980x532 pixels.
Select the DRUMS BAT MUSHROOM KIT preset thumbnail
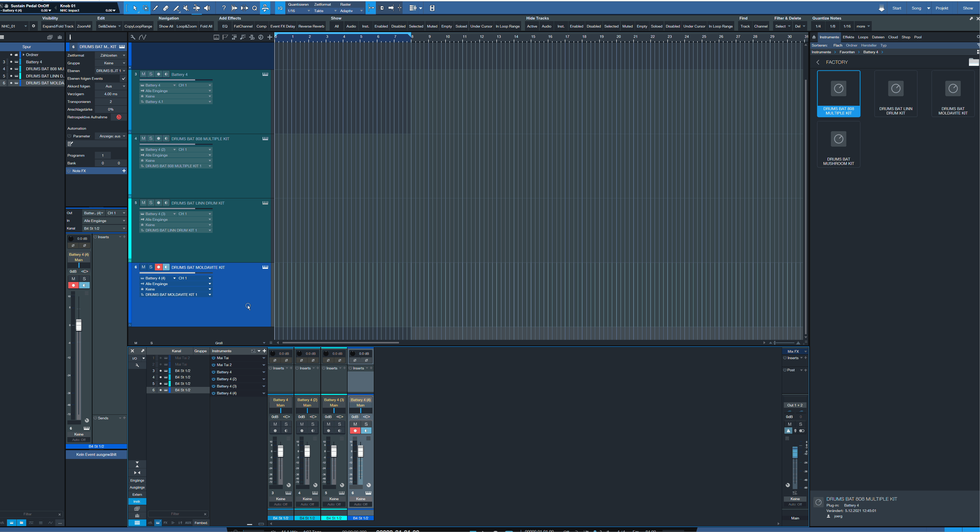(x=839, y=145)
